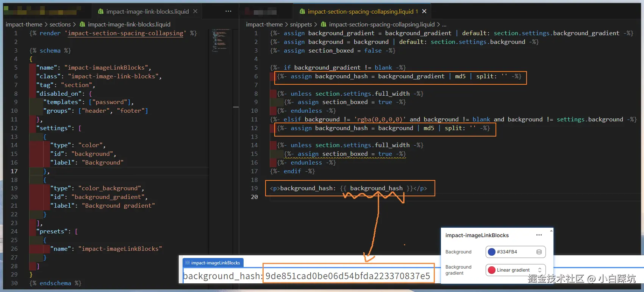The image size is (644, 292).
Task: Close the impact-section-spacing-collapsing.liquid tab
Action: coord(424,11)
